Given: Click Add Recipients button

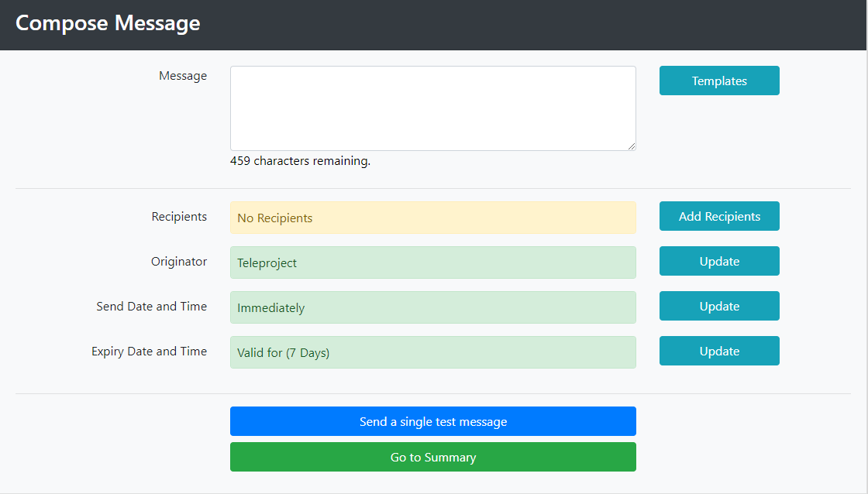Looking at the screenshot, I should tap(719, 216).
